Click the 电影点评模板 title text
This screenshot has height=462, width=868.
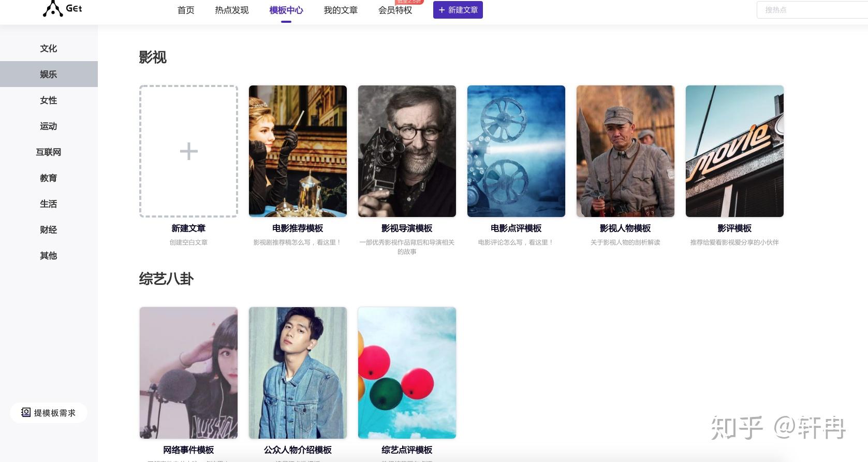click(x=516, y=228)
